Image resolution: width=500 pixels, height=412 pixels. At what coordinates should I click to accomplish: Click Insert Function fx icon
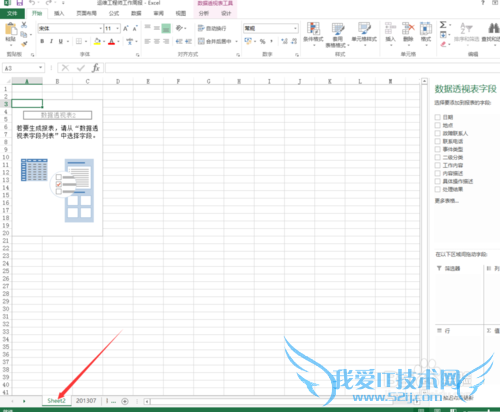click(x=96, y=68)
